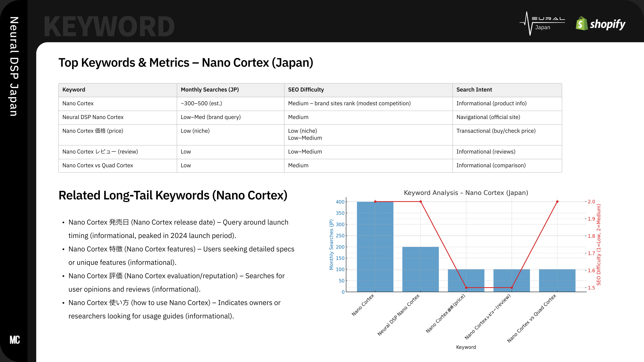Click the Search Intent column header
The height and width of the screenshot is (362, 644).
pyautogui.click(x=474, y=90)
